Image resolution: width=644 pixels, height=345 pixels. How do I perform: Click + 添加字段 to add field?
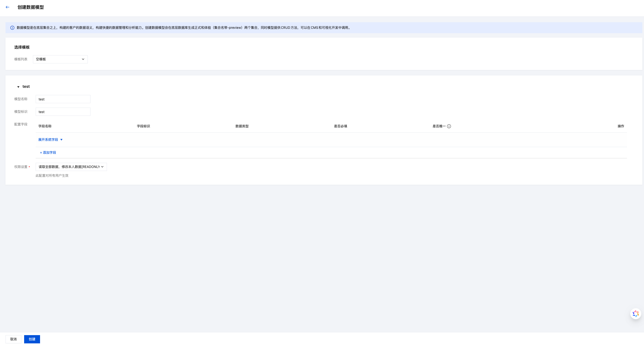[48, 153]
